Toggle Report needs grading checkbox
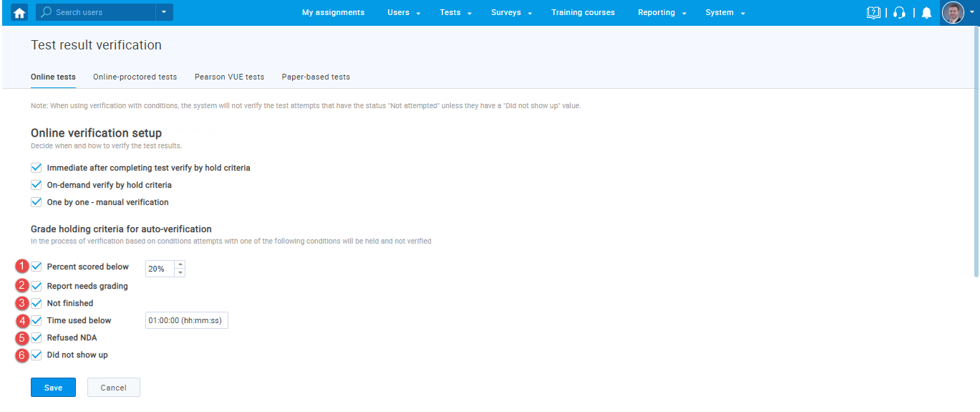Viewport: 980px width, 412px height. coord(37,286)
